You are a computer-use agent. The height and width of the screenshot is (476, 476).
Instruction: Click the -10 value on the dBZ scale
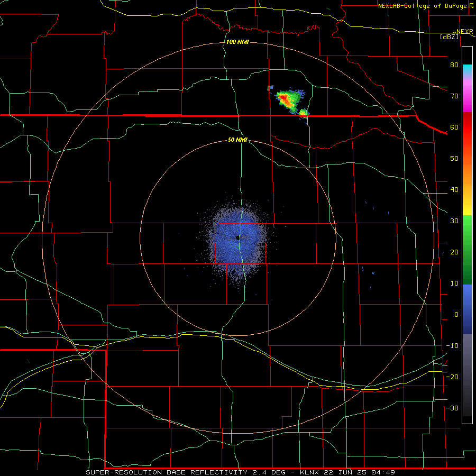coord(452,346)
